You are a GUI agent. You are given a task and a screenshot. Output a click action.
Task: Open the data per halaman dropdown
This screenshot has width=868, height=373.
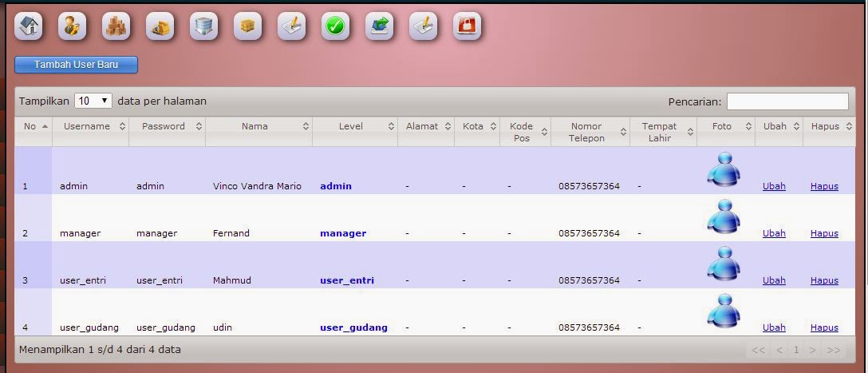[x=93, y=101]
